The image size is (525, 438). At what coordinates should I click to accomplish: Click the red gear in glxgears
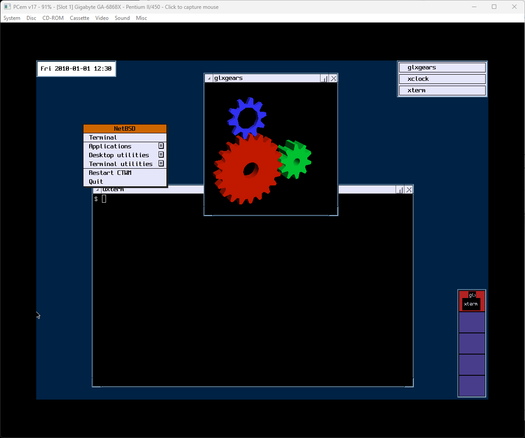(247, 169)
